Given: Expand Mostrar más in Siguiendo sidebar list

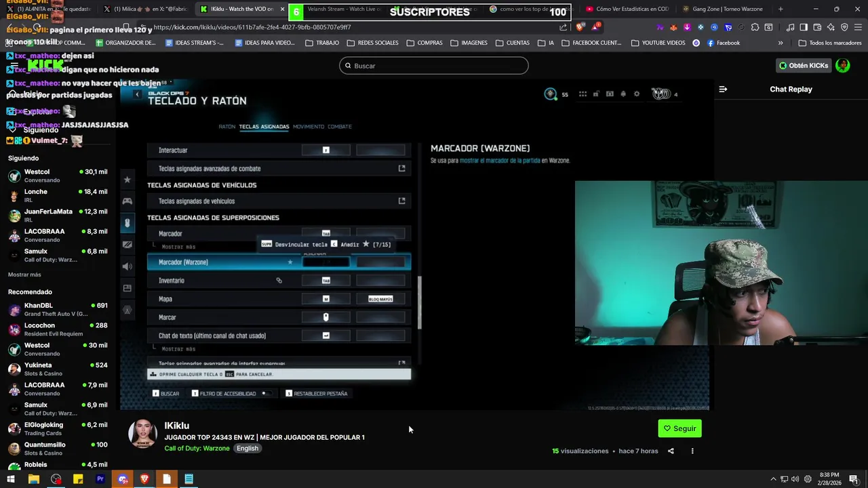Looking at the screenshot, I should pyautogui.click(x=24, y=274).
